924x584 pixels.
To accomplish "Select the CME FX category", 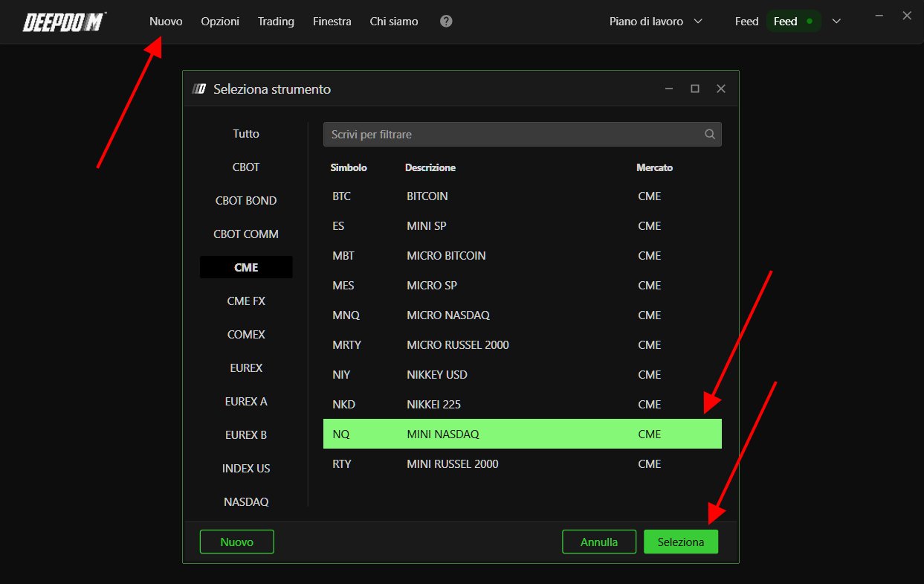I will tap(246, 301).
